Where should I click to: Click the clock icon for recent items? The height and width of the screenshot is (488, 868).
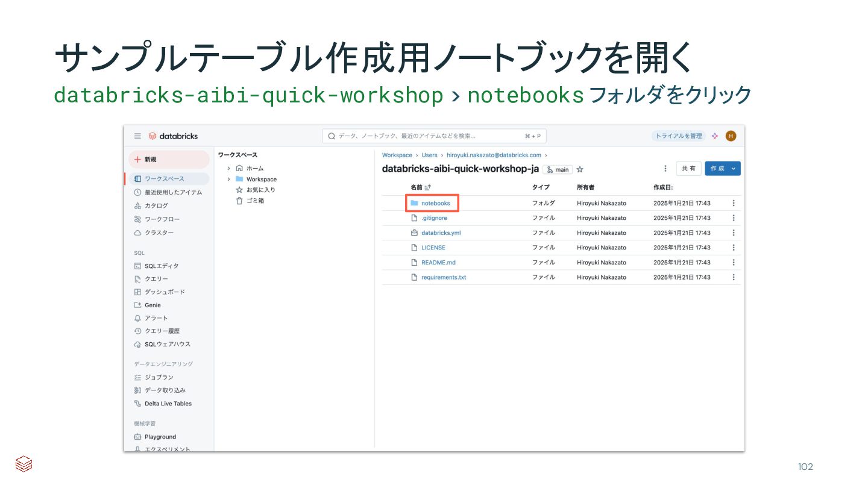click(x=137, y=192)
